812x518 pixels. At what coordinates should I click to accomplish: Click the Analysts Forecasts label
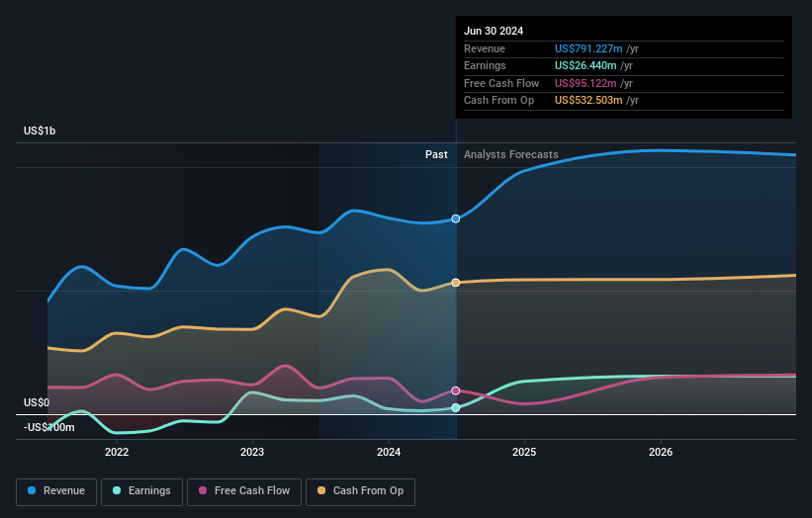coord(511,154)
